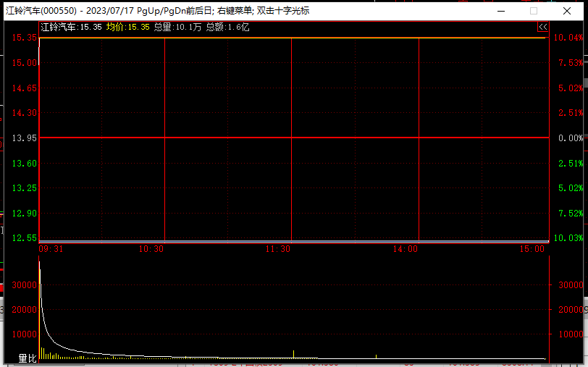
Task: Click the 0.00% percentage axis label
Action: click(571, 138)
